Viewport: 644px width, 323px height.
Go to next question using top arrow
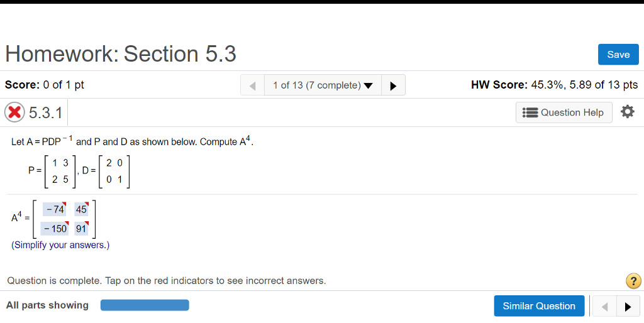pyautogui.click(x=393, y=85)
